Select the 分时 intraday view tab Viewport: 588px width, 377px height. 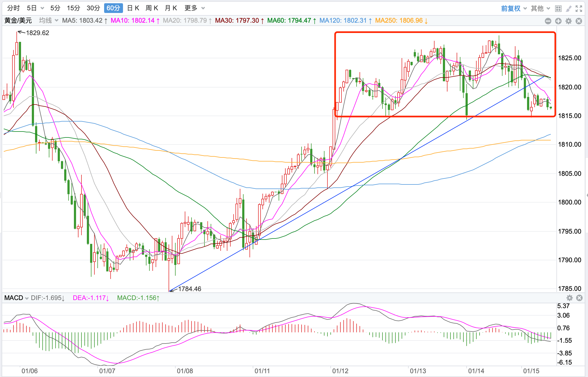(x=13, y=8)
